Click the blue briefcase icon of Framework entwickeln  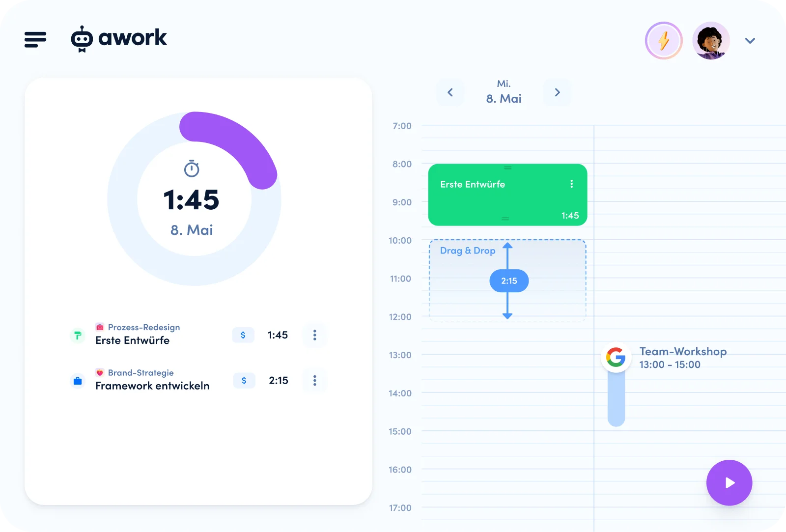78,381
